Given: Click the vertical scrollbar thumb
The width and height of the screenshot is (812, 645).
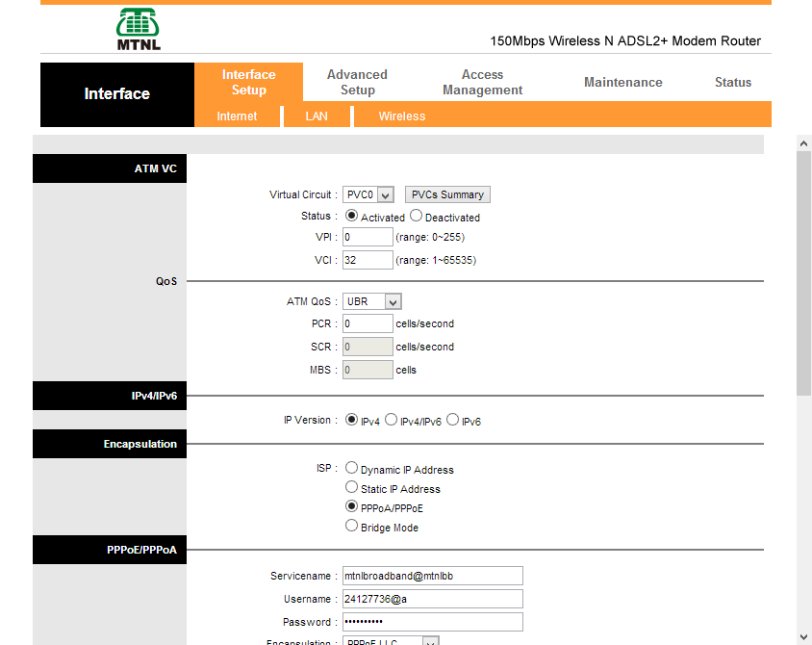Looking at the screenshot, I should pyautogui.click(x=803, y=273).
